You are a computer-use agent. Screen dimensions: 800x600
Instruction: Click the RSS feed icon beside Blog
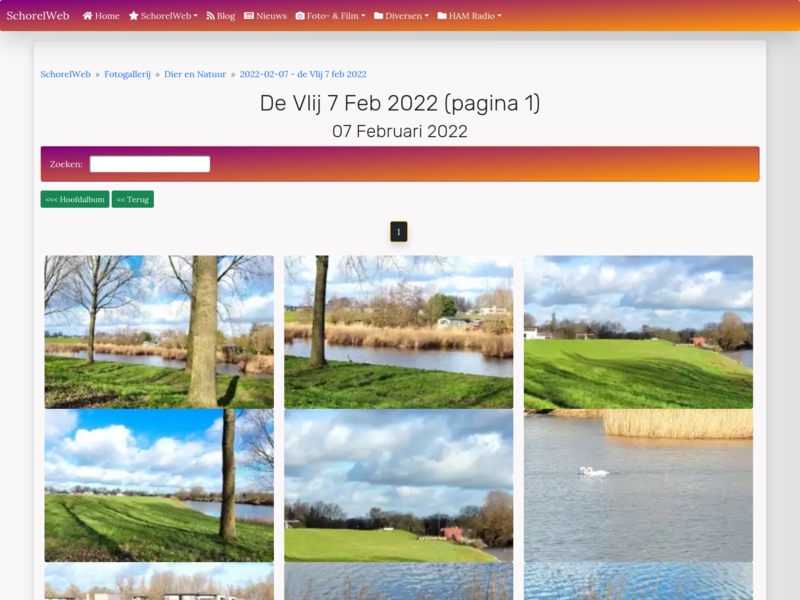pyautogui.click(x=210, y=16)
